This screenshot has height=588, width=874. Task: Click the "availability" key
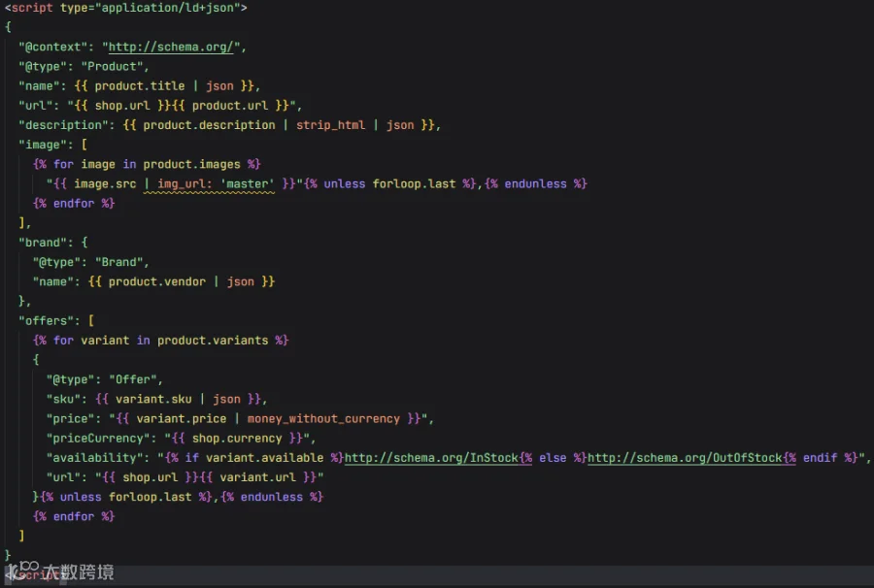[x=95, y=458]
